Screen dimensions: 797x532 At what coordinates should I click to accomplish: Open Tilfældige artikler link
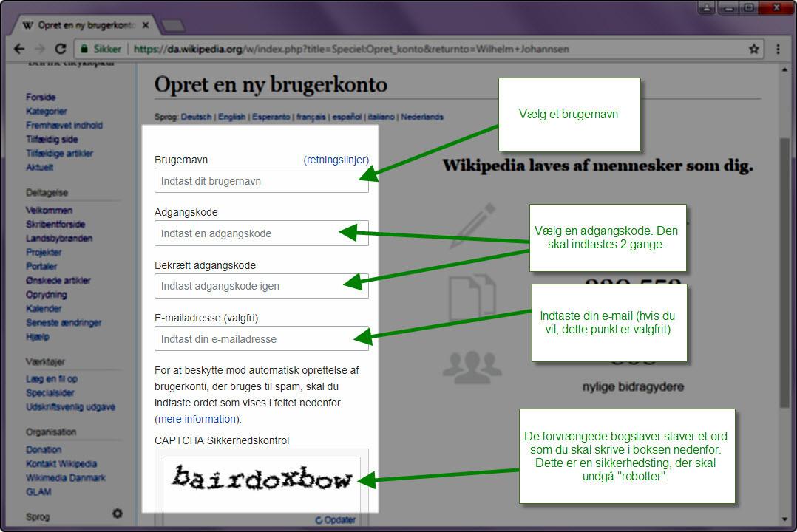[x=59, y=154]
